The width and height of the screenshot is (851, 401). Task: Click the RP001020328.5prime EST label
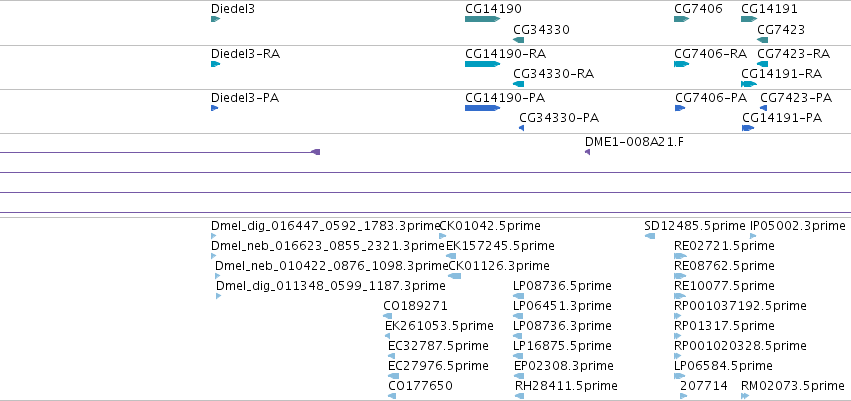click(x=740, y=346)
